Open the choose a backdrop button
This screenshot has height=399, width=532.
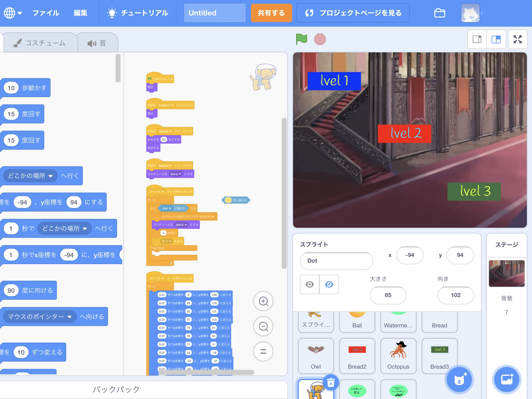pos(507,380)
